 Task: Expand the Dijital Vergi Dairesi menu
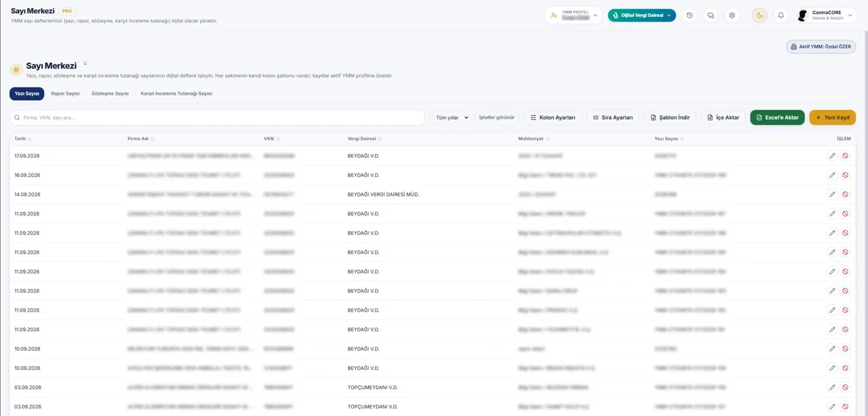[642, 15]
